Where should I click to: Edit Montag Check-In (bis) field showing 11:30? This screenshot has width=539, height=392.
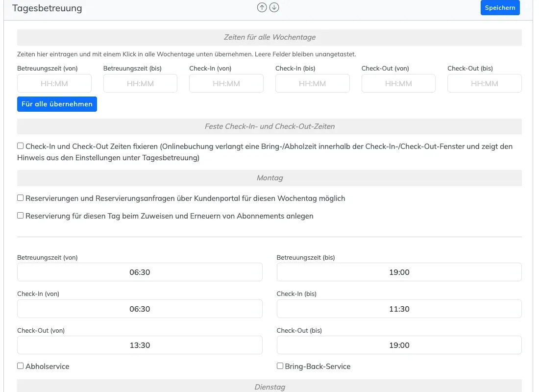399,309
